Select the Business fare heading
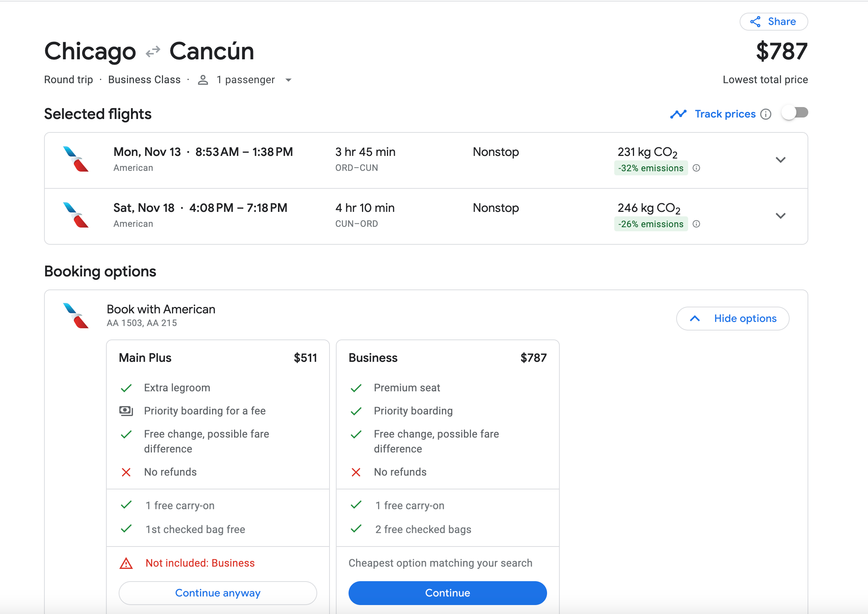Viewport: 868px width, 614px height. coord(372,358)
